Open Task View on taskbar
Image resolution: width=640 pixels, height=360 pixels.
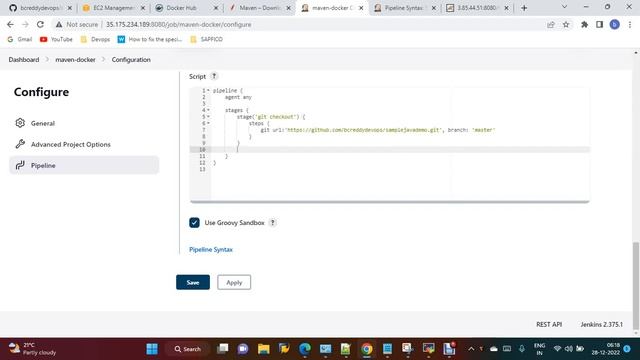pyautogui.click(x=223, y=349)
